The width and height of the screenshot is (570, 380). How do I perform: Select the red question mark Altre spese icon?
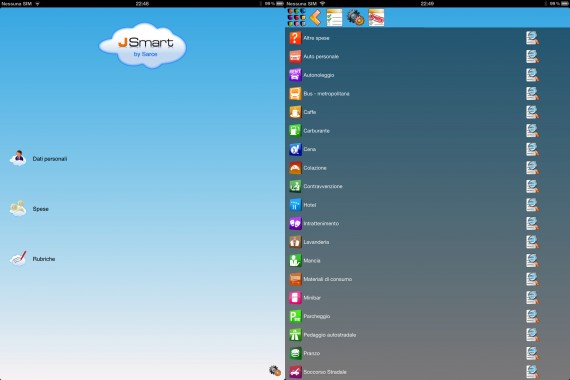click(295, 38)
